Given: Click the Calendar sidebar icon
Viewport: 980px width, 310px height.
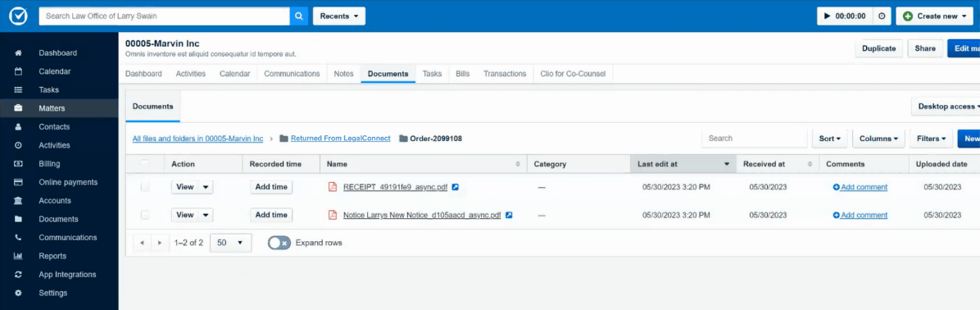Looking at the screenshot, I should click(18, 71).
